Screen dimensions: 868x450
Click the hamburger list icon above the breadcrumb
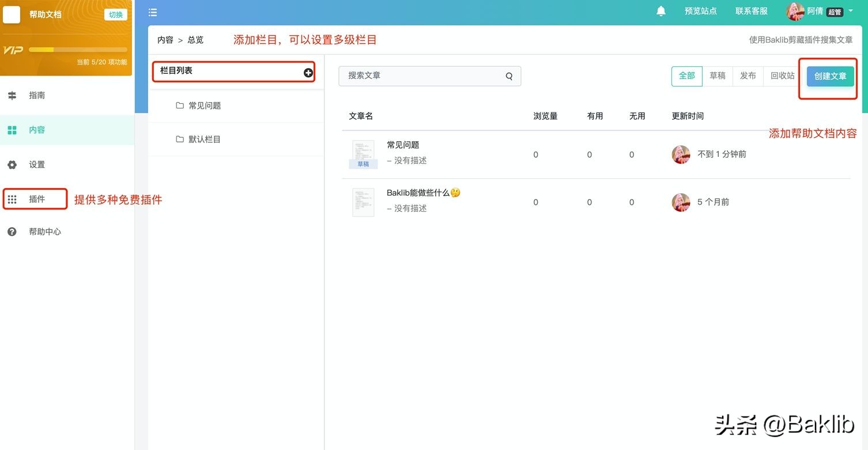152,12
